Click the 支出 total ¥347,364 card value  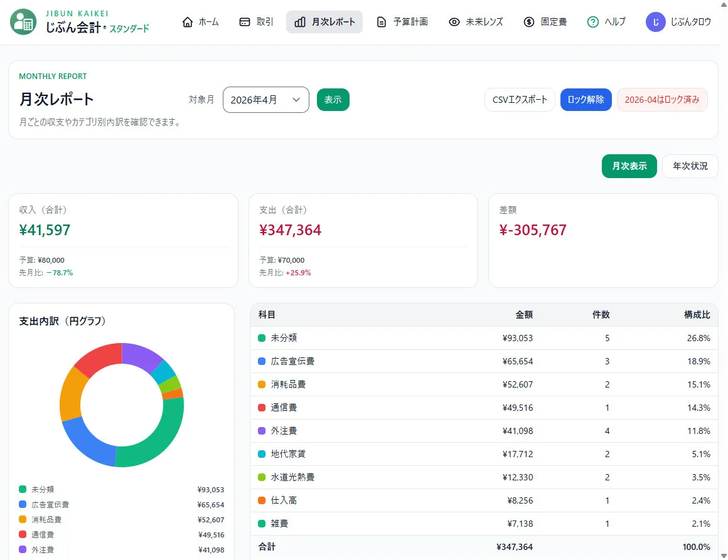(290, 230)
